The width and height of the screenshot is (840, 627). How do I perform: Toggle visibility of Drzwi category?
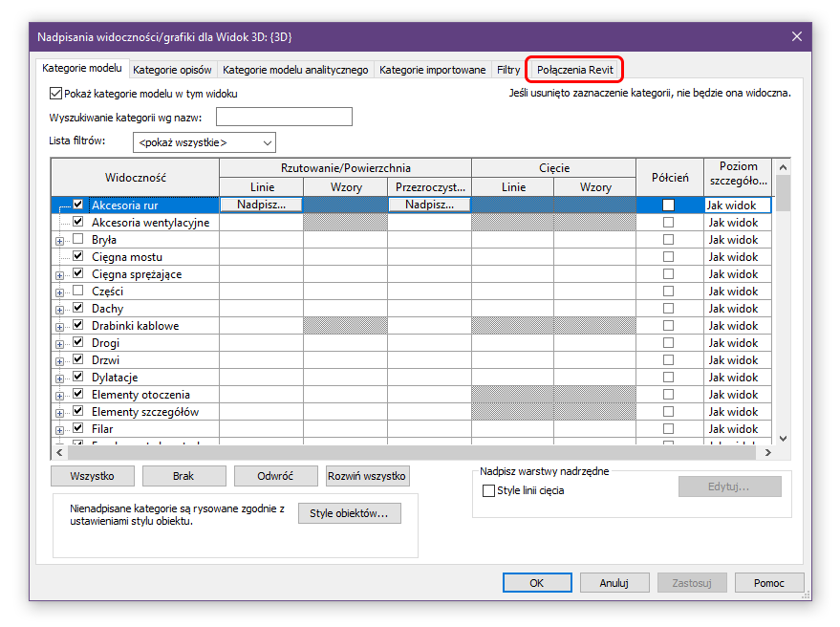point(78,359)
